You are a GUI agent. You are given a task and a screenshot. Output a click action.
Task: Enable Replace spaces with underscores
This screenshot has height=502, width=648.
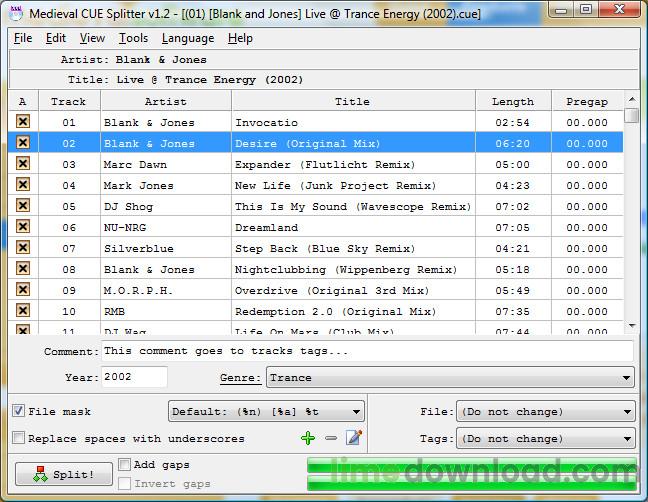click(19, 438)
